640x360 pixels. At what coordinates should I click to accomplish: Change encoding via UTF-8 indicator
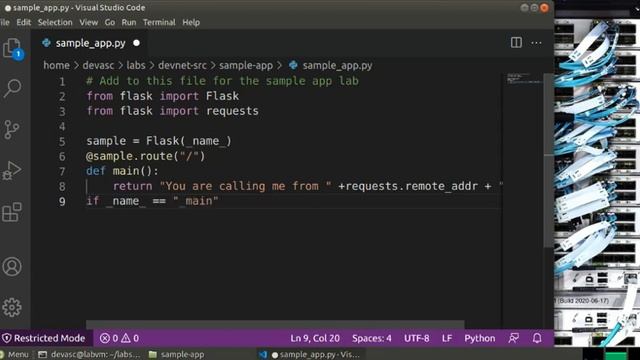click(416, 338)
